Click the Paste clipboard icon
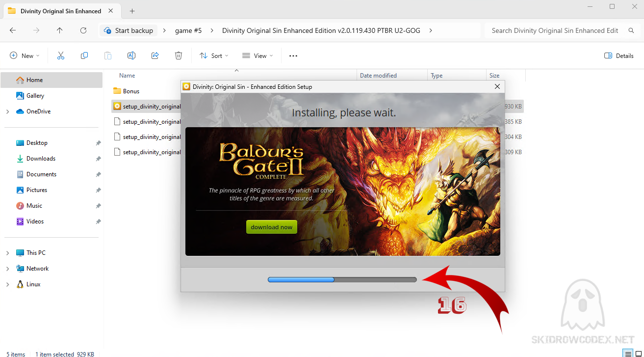The image size is (644, 357). click(x=108, y=56)
